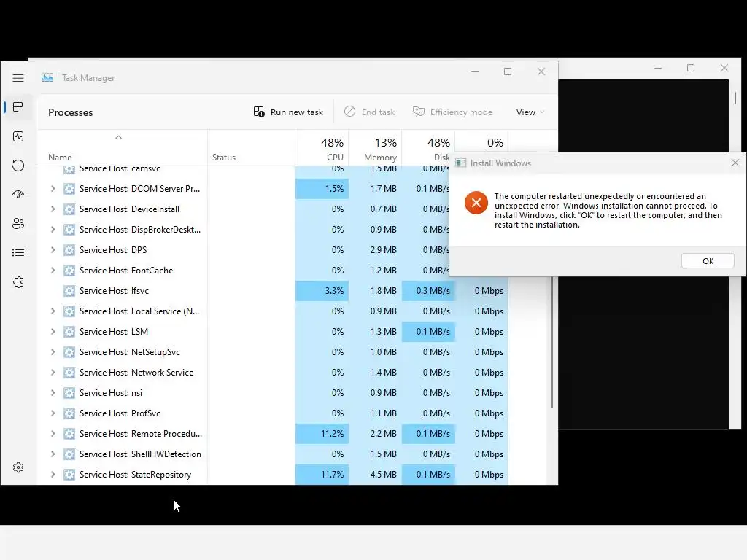
Task: Select Service Host: StateRepository process name
Action: point(135,474)
